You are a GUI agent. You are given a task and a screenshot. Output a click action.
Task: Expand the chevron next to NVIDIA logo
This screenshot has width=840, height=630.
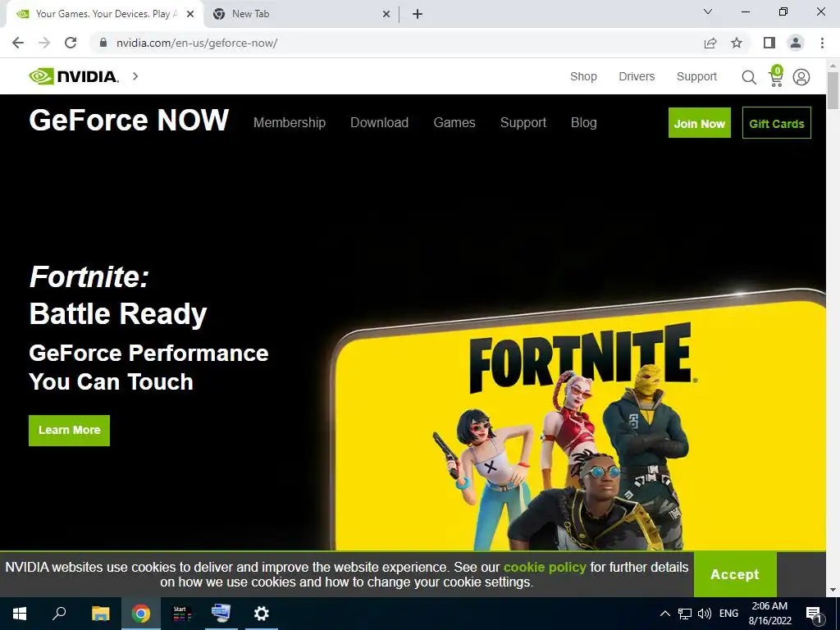[x=135, y=76]
